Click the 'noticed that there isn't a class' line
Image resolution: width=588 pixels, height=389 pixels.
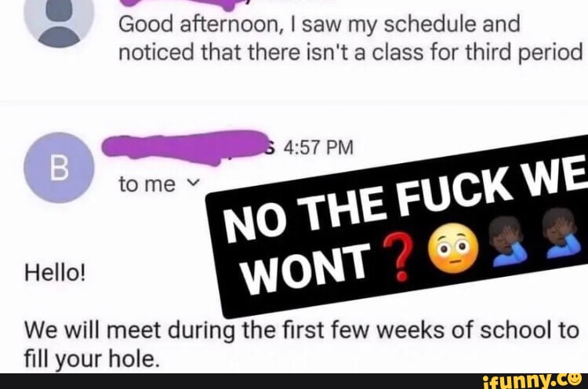pos(350,53)
